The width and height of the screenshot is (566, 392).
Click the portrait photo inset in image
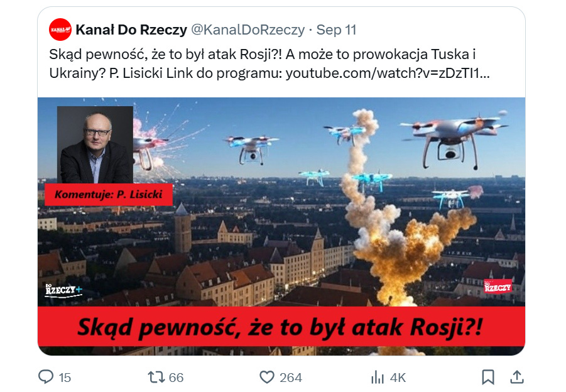95,144
